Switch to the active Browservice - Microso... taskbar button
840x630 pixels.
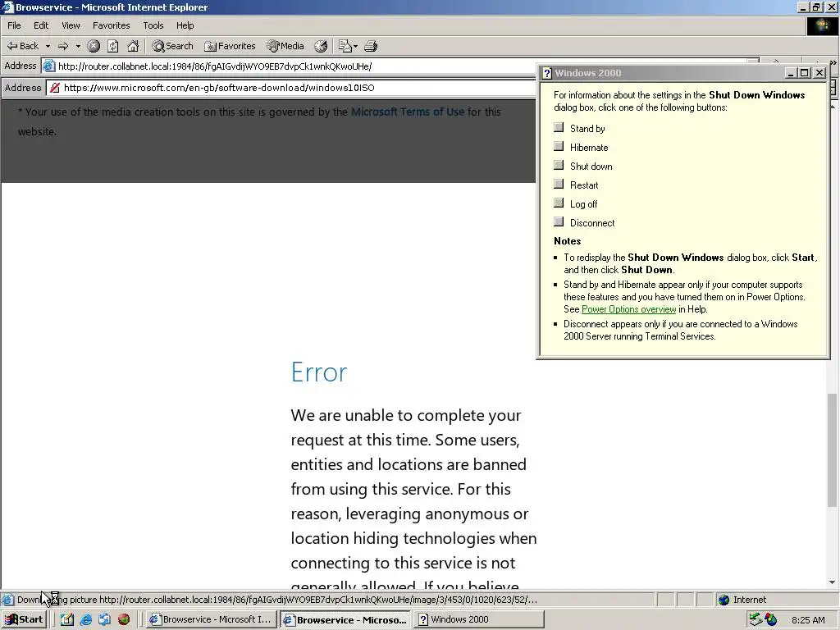(x=345, y=619)
